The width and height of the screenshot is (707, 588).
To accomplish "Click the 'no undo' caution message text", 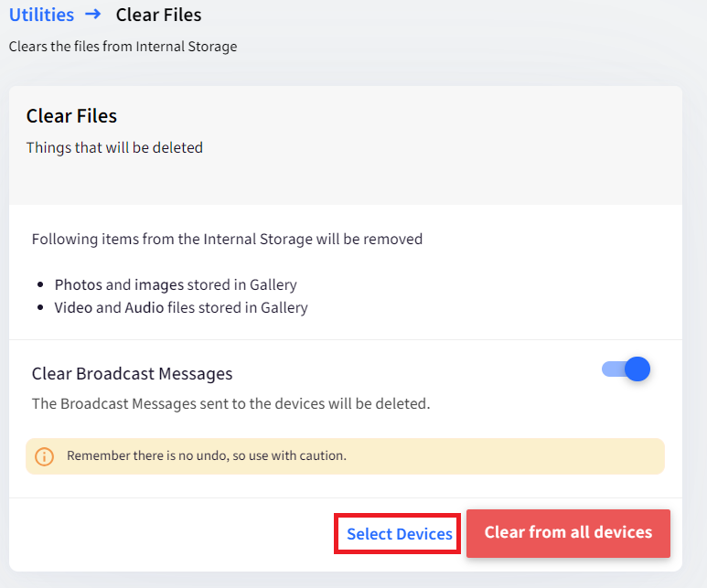I will tap(207, 456).
